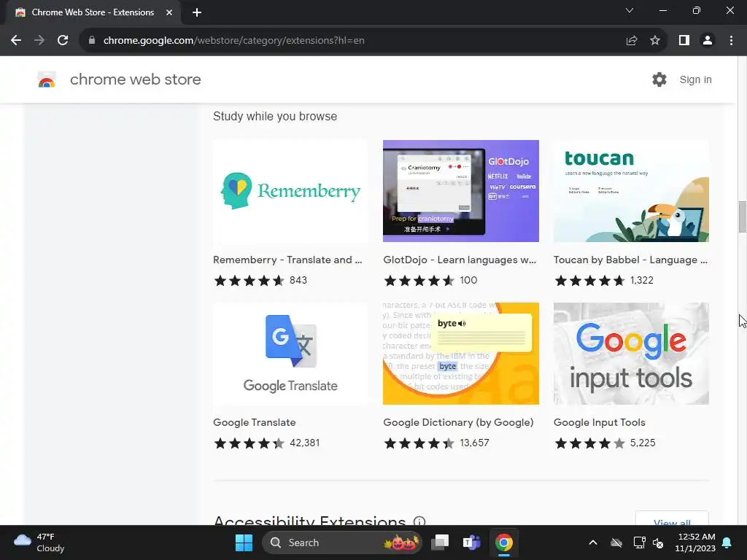The height and width of the screenshot is (560, 747).
Task: Click GlotDojo's star rating
Action: 419,281
